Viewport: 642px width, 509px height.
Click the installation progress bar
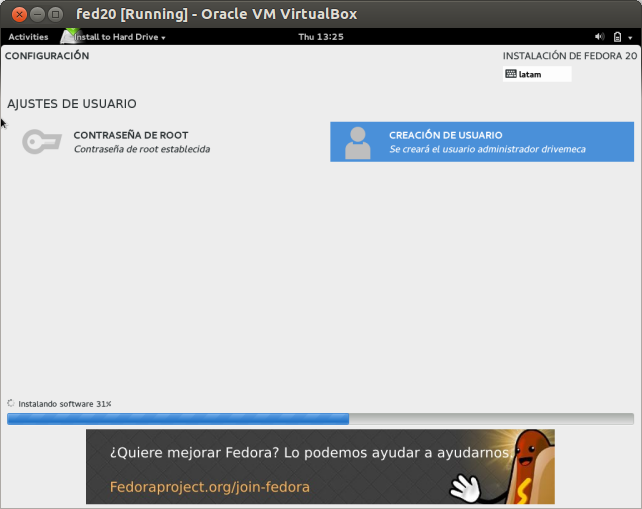(320, 419)
